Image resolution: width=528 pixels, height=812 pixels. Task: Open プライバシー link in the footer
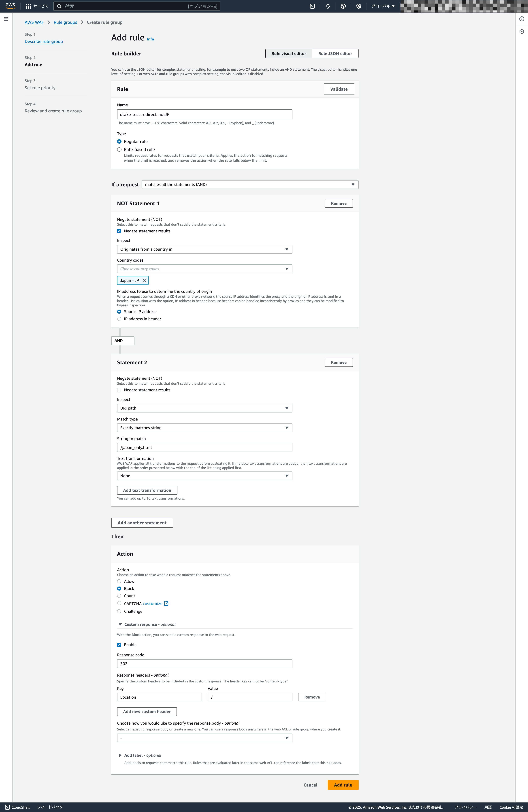pyautogui.click(x=466, y=807)
